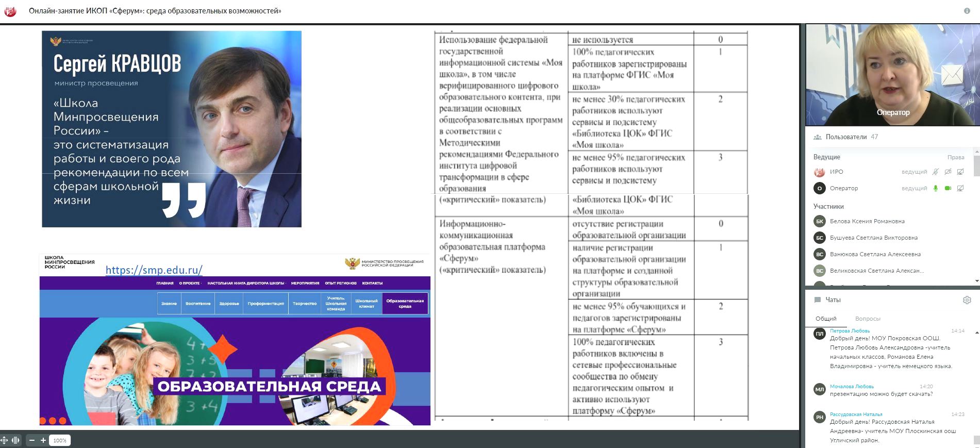
Task: Open the chat settings gear icon
Action: [967, 300]
